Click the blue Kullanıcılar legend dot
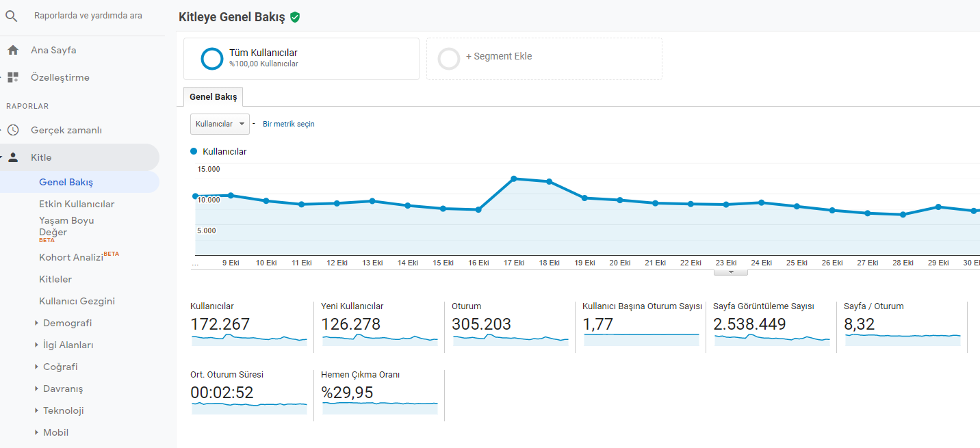The image size is (980, 448). (194, 151)
